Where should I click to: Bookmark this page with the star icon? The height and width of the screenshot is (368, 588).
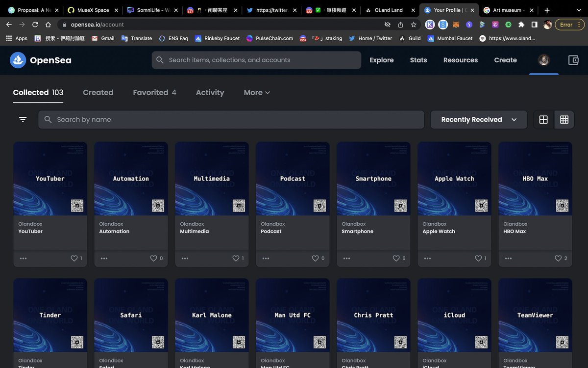(414, 25)
